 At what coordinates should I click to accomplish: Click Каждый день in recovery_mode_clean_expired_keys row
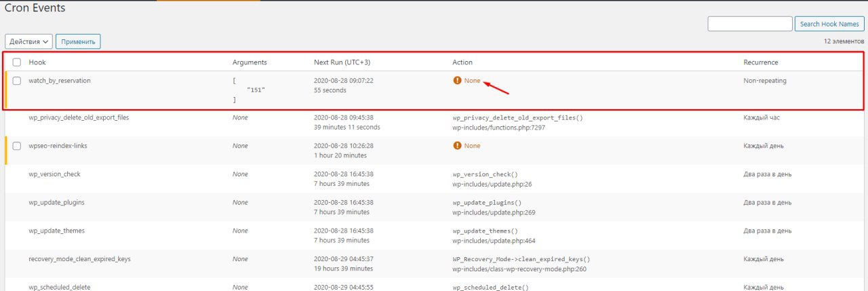click(764, 259)
